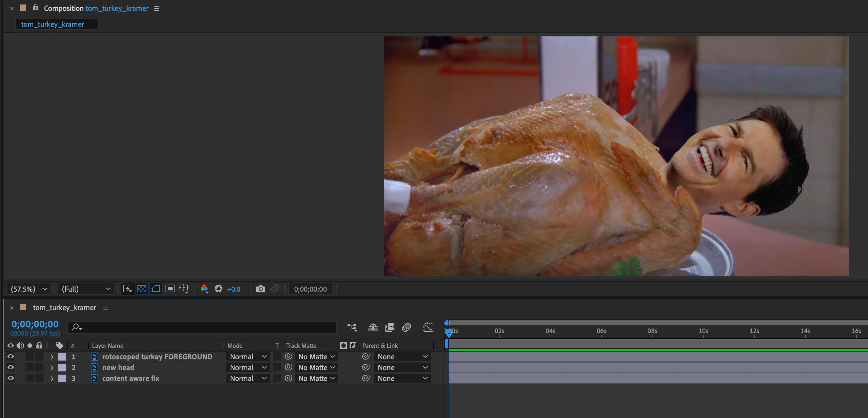Toggle mask and shape path visibility
Viewport: 868px width, 418px height.
(156, 289)
